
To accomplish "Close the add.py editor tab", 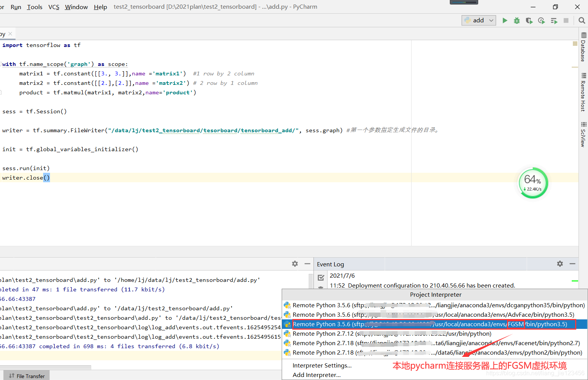I will coord(10,34).
